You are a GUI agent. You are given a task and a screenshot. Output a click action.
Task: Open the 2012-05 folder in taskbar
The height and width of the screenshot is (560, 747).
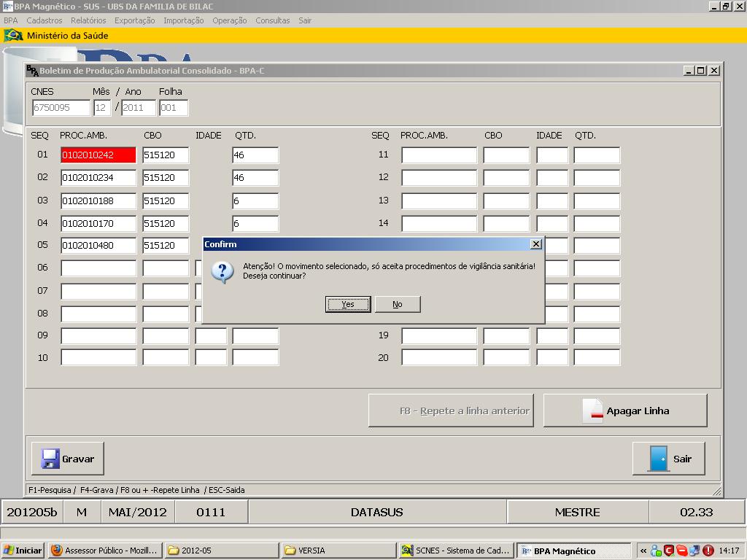coord(221,551)
